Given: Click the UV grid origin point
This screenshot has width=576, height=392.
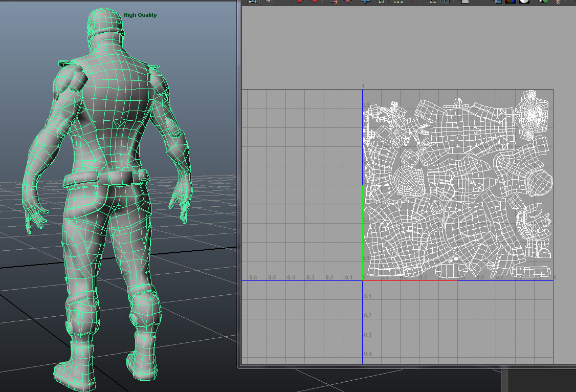Looking at the screenshot, I should 362,280.
